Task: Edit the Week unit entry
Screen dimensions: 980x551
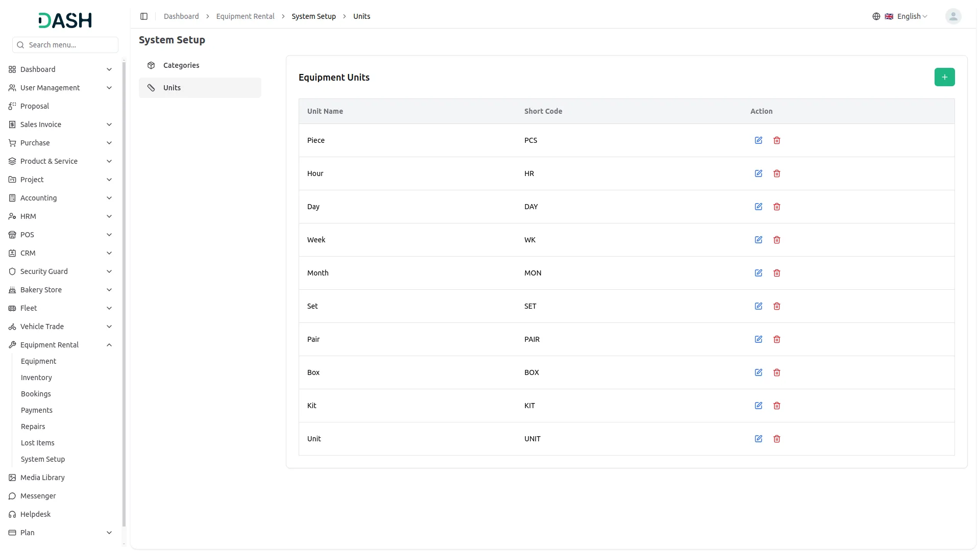Action: pyautogui.click(x=758, y=240)
